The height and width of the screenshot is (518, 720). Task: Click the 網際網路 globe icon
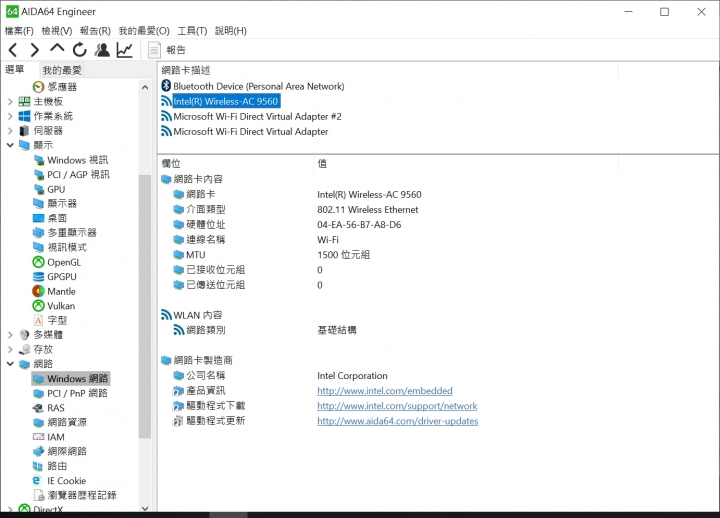[x=39, y=451]
